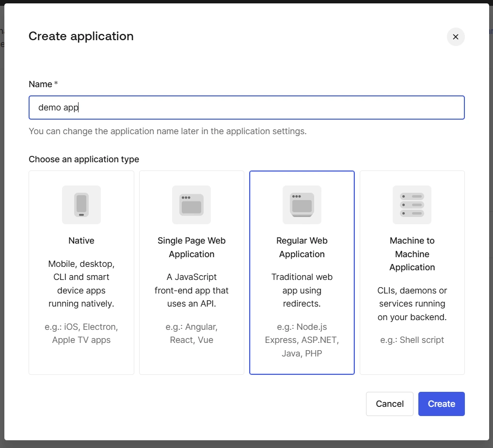Image resolution: width=493 pixels, height=448 pixels.
Task: Click the 'Regular Web Application' card title
Action: point(302,247)
